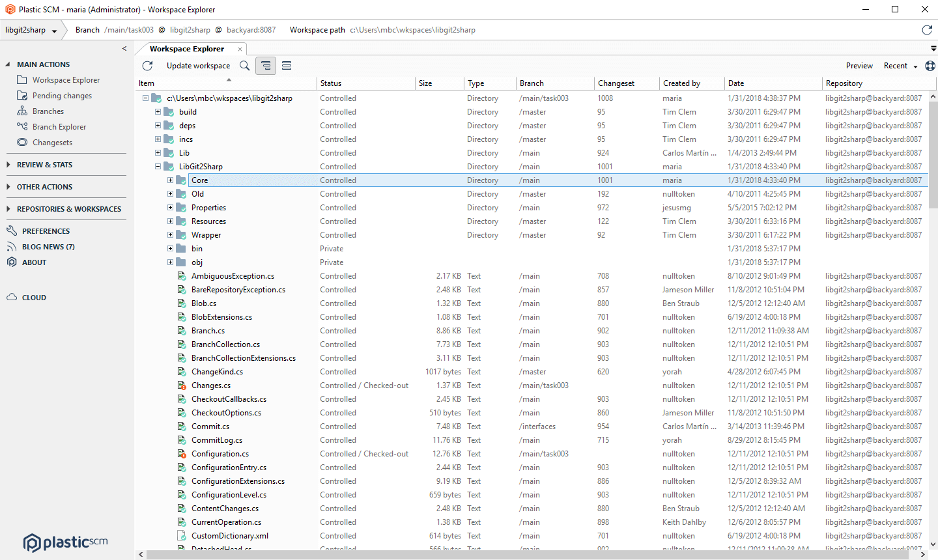Switch to flat list view icon
938x560 pixels.
click(x=287, y=66)
